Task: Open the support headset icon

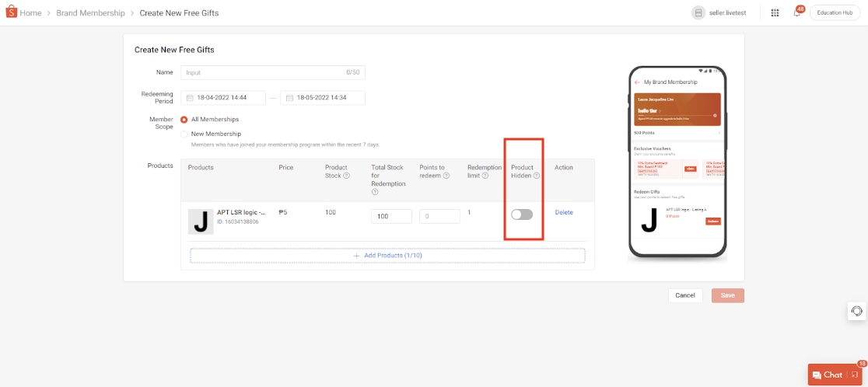Action: pyautogui.click(x=857, y=311)
